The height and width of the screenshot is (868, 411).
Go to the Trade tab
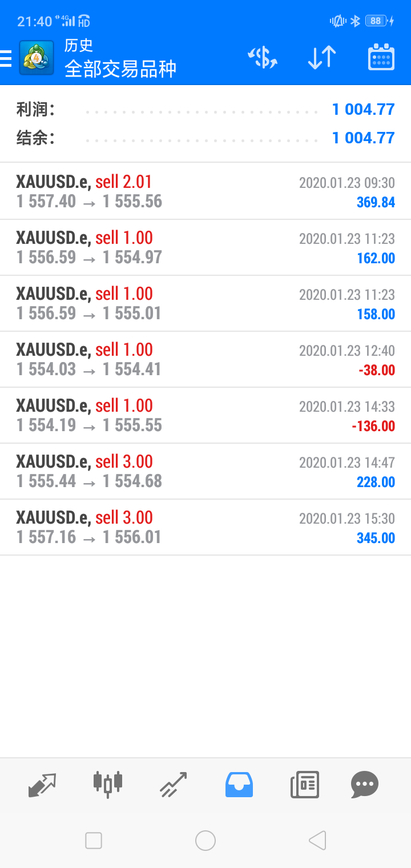pos(174,785)
